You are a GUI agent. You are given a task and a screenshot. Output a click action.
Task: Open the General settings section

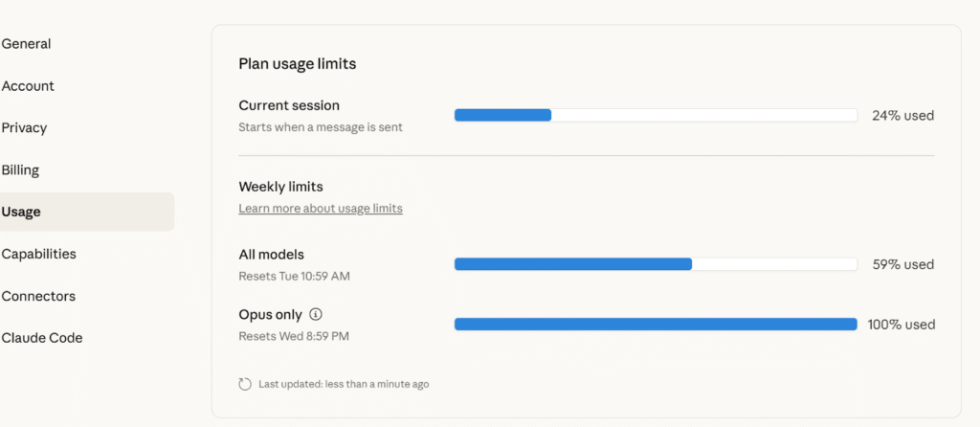(x=27, y=44)
